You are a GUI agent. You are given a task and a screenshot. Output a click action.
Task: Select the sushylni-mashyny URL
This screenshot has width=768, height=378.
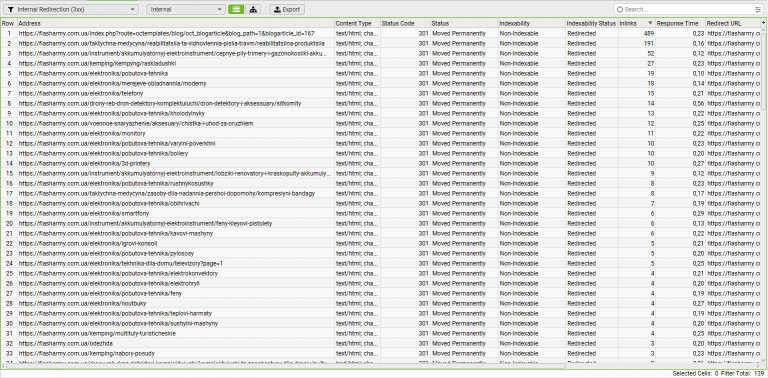[x=118, y=323]
